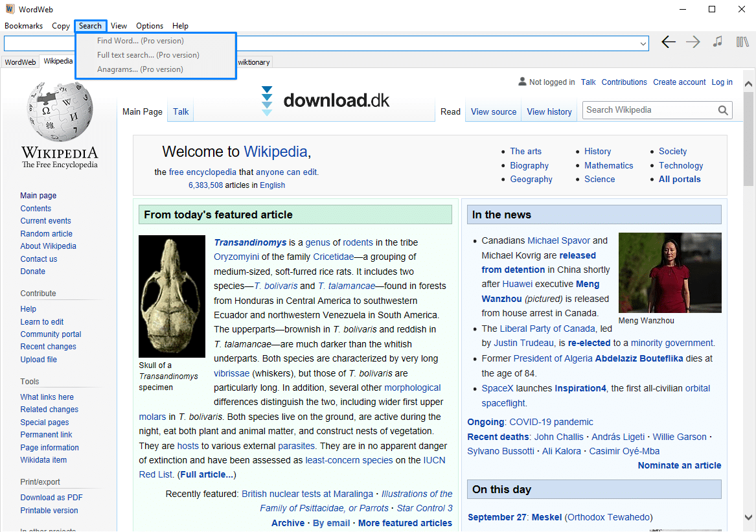
Task: Click the Create account link
Action: click(680, 82)
